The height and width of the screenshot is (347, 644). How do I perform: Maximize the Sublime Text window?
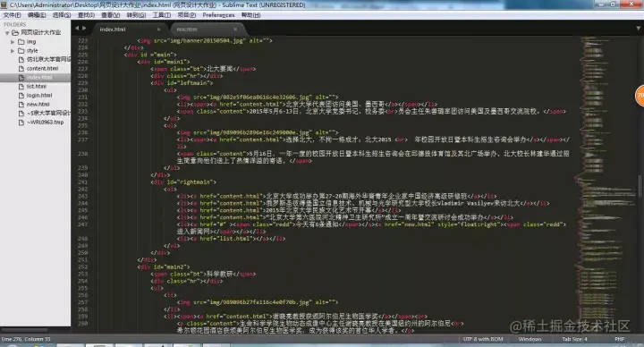(614, 4)
